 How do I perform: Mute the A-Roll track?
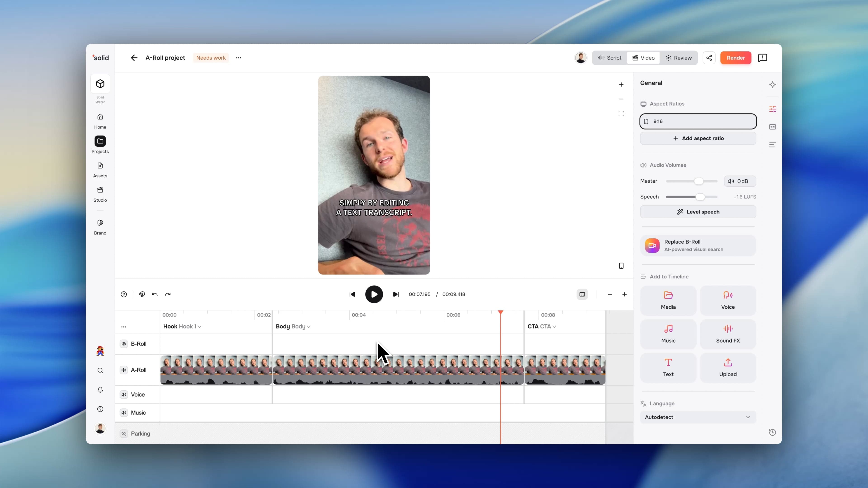coord(124,370)
